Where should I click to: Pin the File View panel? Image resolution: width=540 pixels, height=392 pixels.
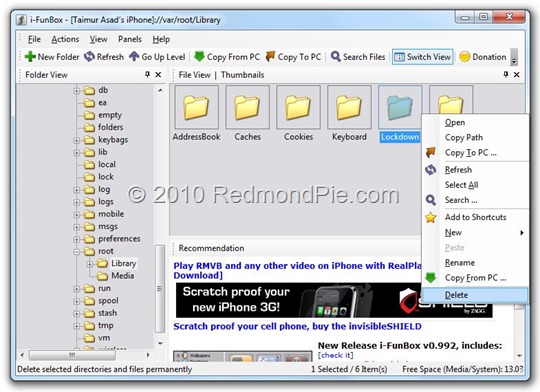(506, 74)
